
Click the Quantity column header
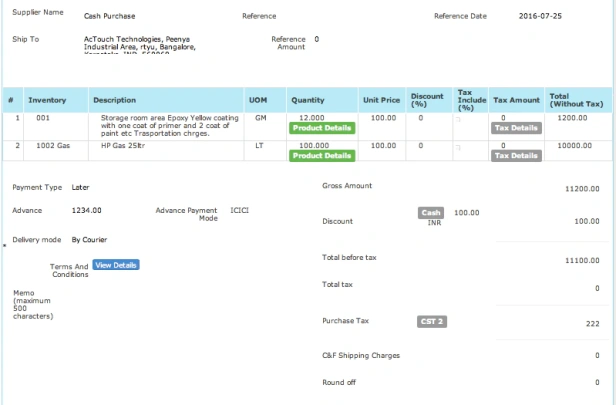308,100
